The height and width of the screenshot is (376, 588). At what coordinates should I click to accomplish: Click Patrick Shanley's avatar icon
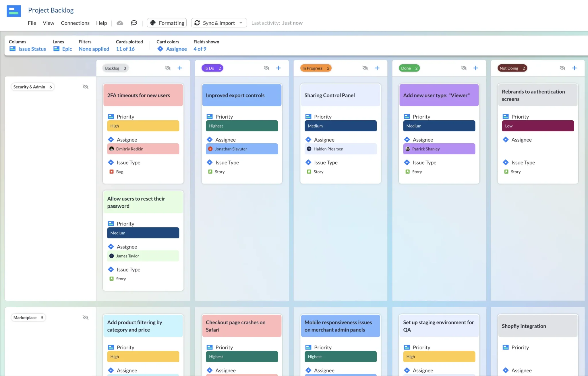pyautogui.click(x=408, y=149)
